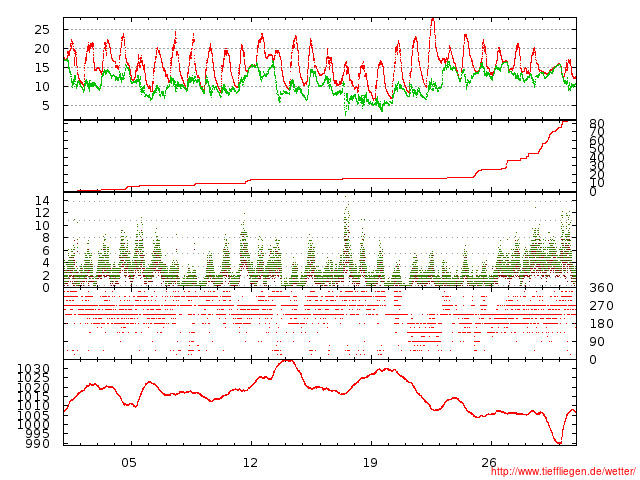The image size is (640, 480).
Task: Select the "15" label on the temperature chart
Action: point(42,68)
